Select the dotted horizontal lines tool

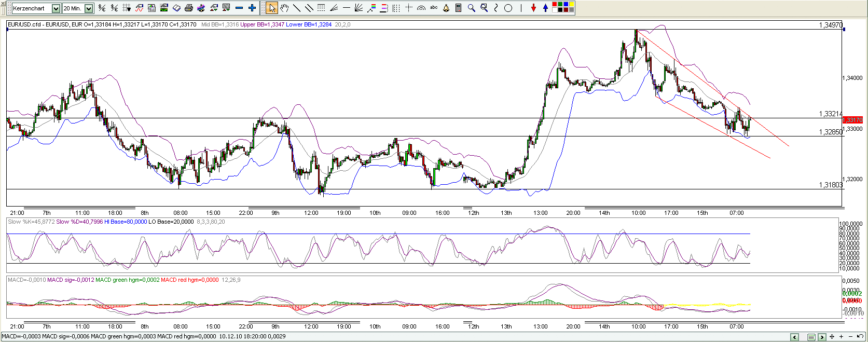(321, 8)
